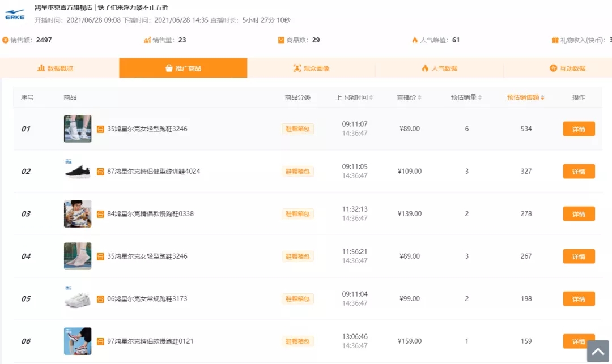612x364 pixels.
Task: Click the orange product icon in row 06
Action: tap(100, 341)
